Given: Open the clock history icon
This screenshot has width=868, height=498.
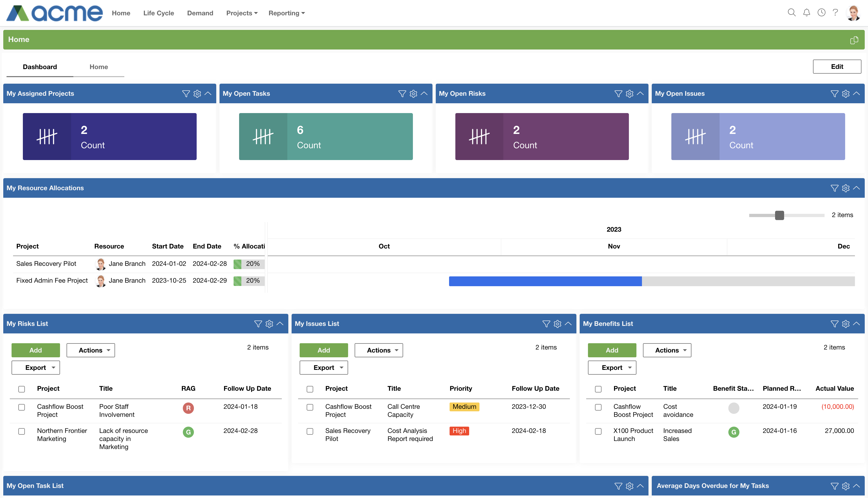Looking at the screenshot, I should coord(822,13).
